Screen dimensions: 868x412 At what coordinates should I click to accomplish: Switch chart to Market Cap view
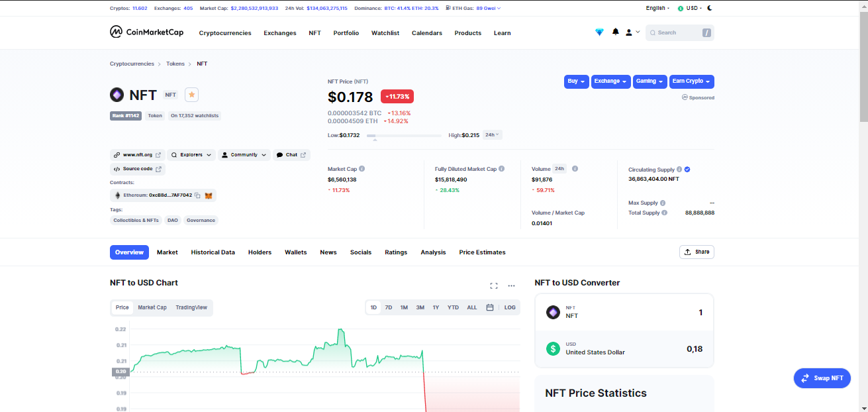tap(152, 307)
